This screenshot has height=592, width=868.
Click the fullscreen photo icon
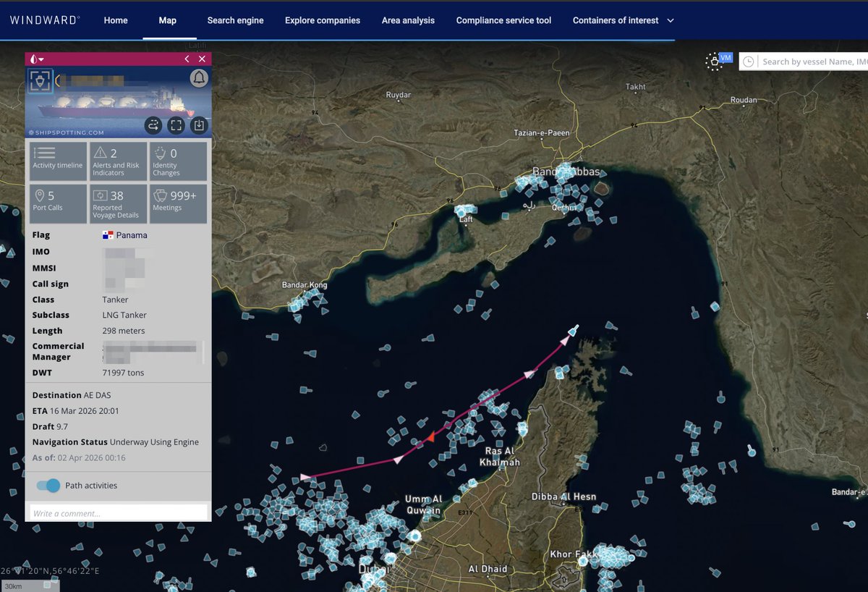coord(176,125)
